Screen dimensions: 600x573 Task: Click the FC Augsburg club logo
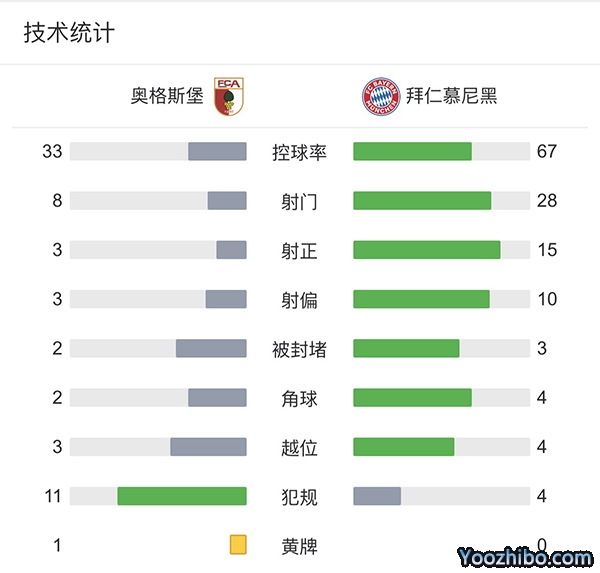click(x=229, y=96)
